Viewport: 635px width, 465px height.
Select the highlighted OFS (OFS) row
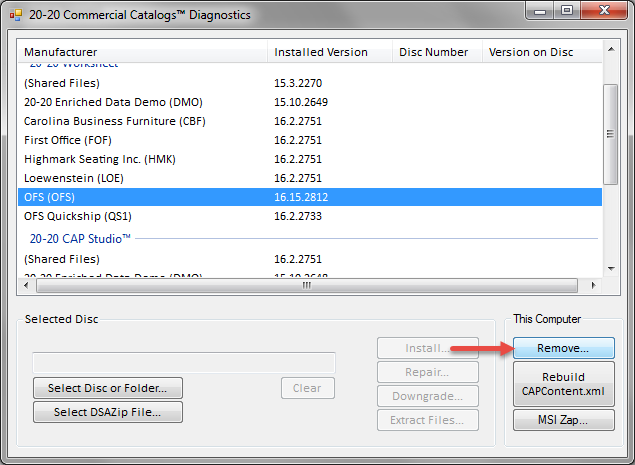310,197
